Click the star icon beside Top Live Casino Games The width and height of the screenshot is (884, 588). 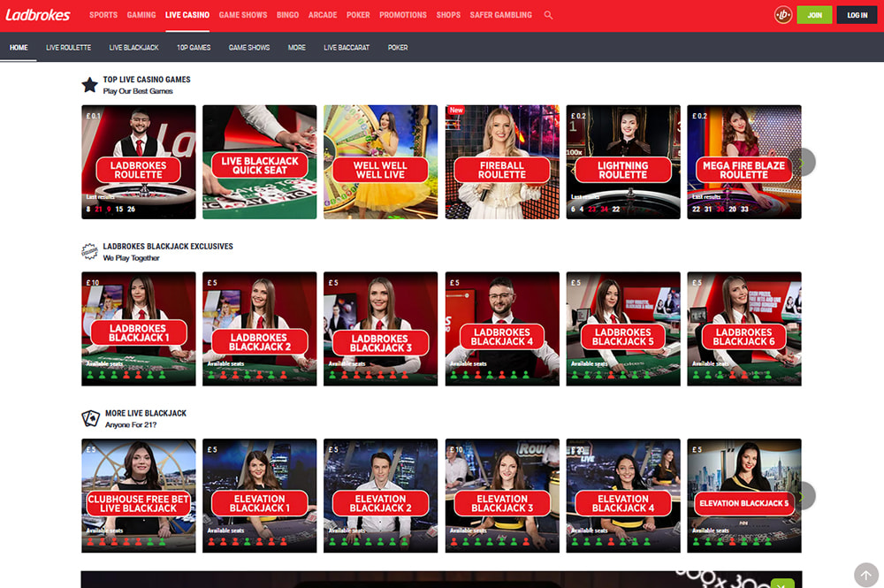89,85
